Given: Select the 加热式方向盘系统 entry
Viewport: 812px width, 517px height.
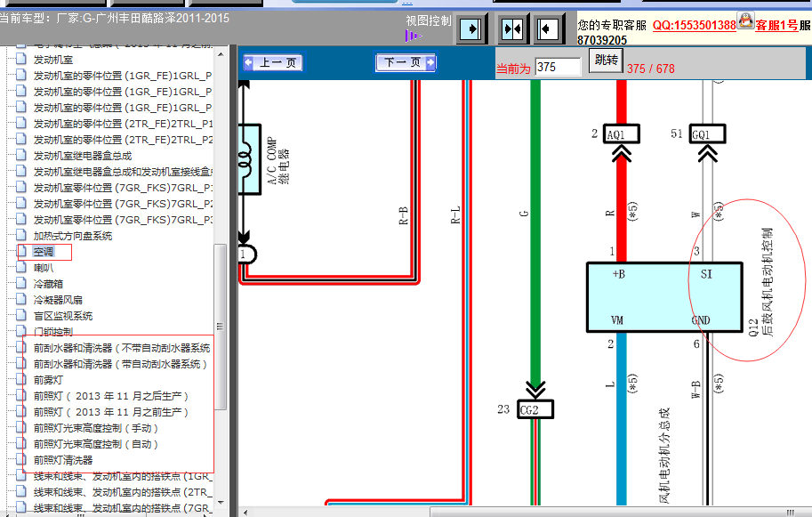Looking at the screenshot, I should click(x=73, y=236).
